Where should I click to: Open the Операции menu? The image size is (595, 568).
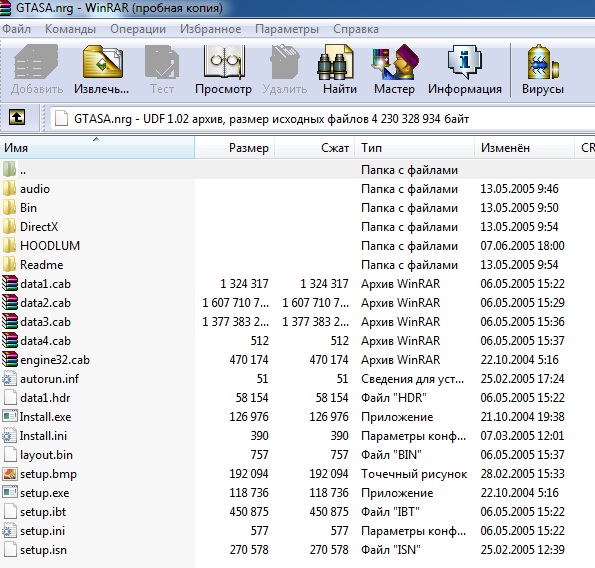click(138, 29)
